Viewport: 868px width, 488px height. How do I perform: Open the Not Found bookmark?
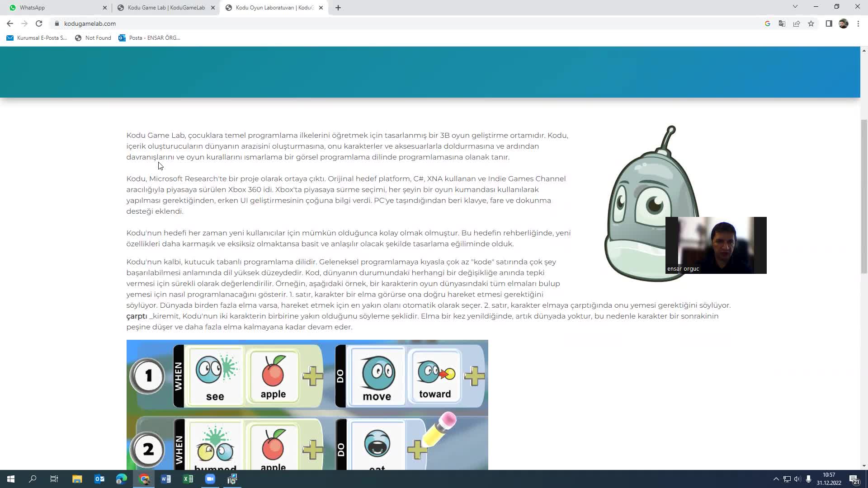click(93, 38)
